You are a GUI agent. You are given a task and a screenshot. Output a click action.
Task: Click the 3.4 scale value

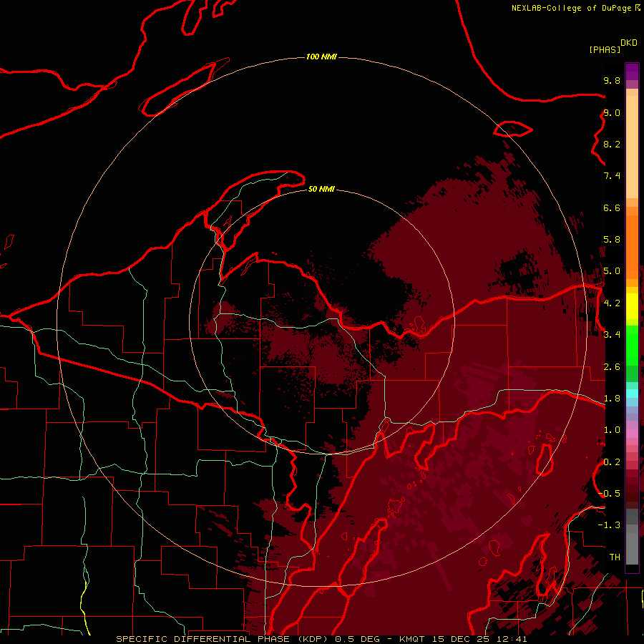coord(612,335)
